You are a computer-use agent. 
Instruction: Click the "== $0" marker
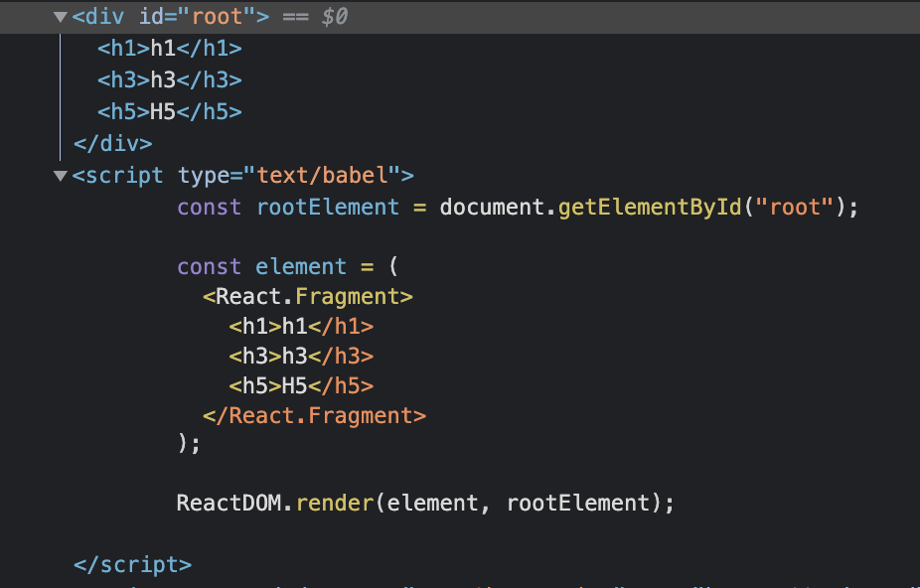(x=315, y=17)
